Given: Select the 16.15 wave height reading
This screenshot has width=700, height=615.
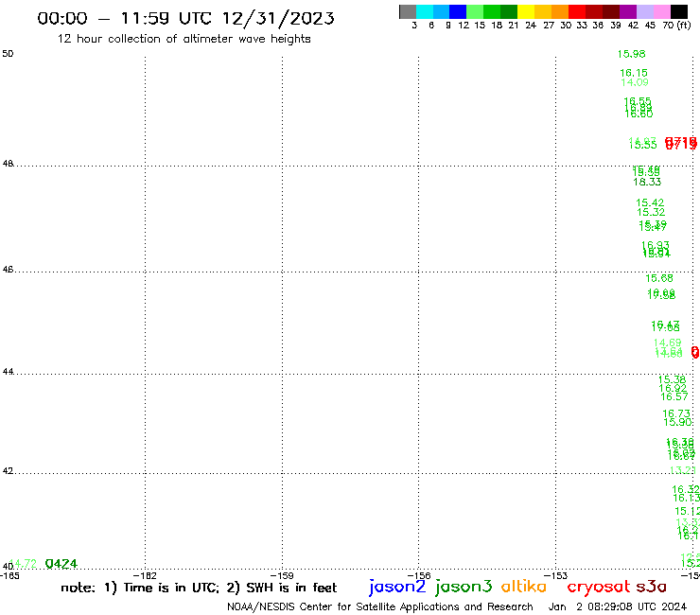Looking at the screenshot, I should point(634,73).
